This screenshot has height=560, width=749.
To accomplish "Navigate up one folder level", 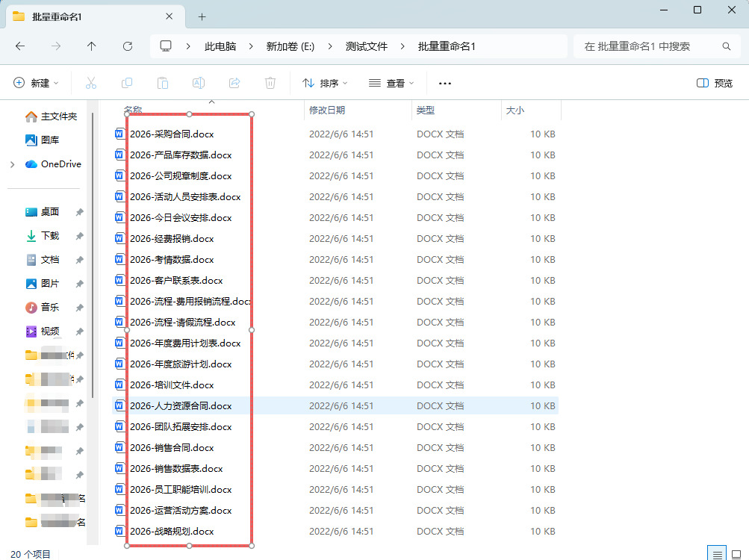I will (x=92, y=46).
